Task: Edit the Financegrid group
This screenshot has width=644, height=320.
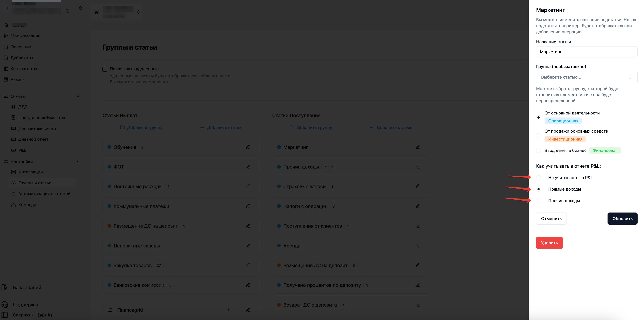Action: (x=248, y=310)
